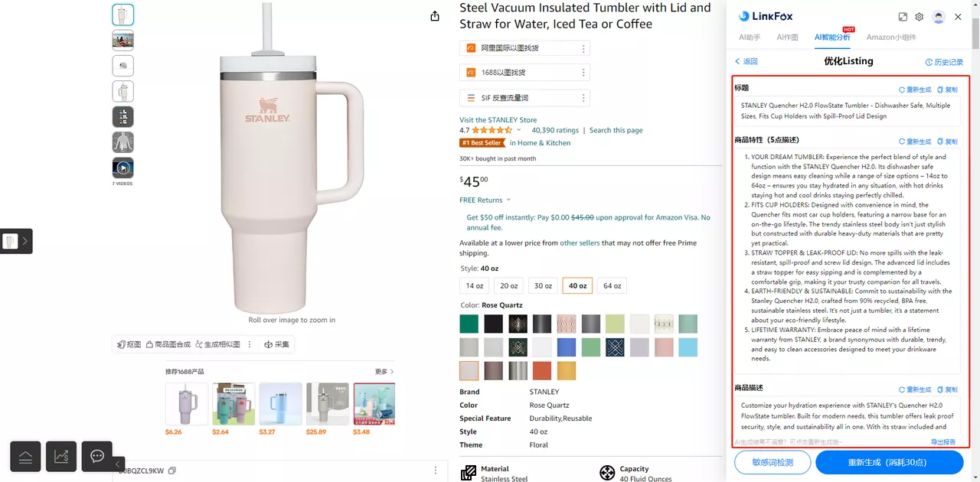Select the 14 oz style option
The image size is (980, 482).
475,285
